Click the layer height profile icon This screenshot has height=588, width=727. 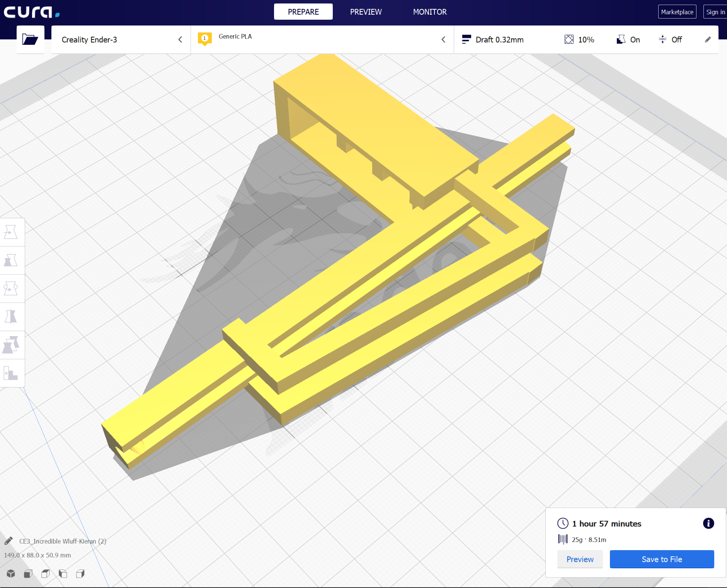click(x=467, y=39)
